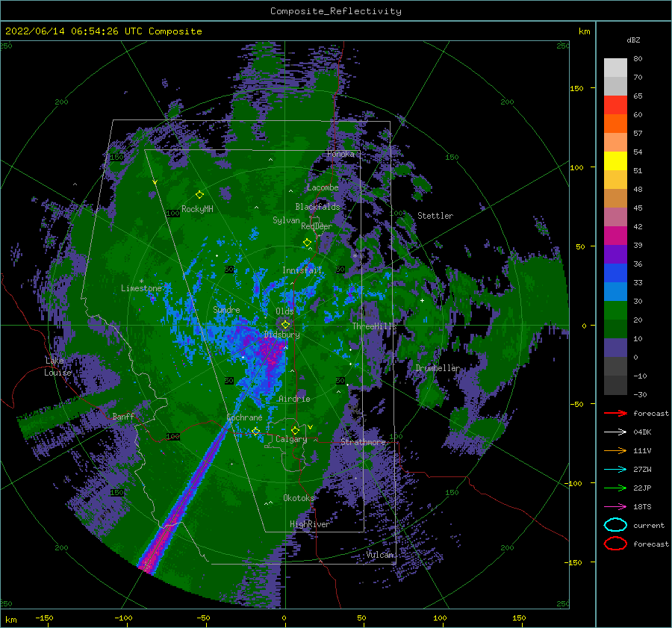Select the Lacombe label on the map

tap(323, 187)
